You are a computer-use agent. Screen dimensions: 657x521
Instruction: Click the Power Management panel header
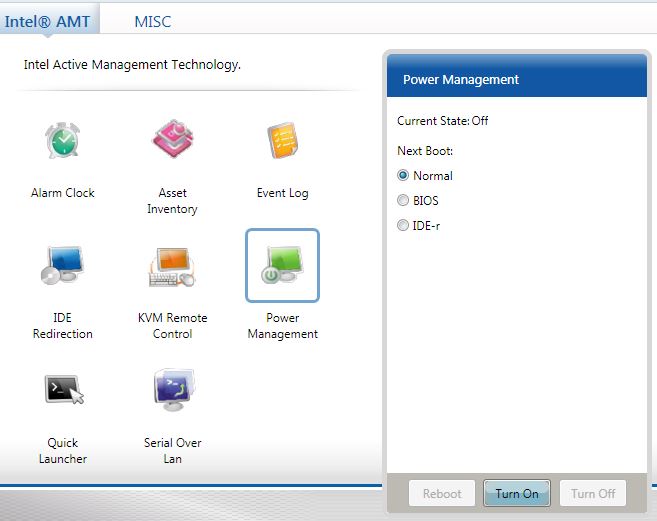coord(517,76)
